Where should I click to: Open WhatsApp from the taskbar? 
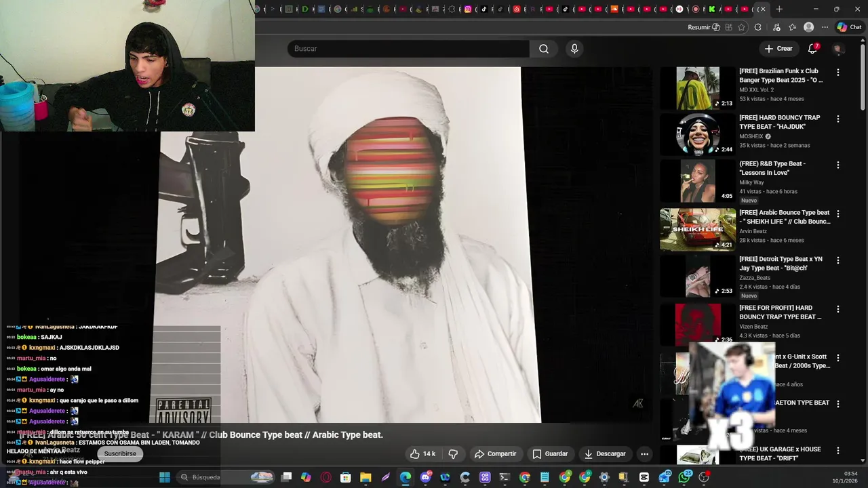pos(684,477)
